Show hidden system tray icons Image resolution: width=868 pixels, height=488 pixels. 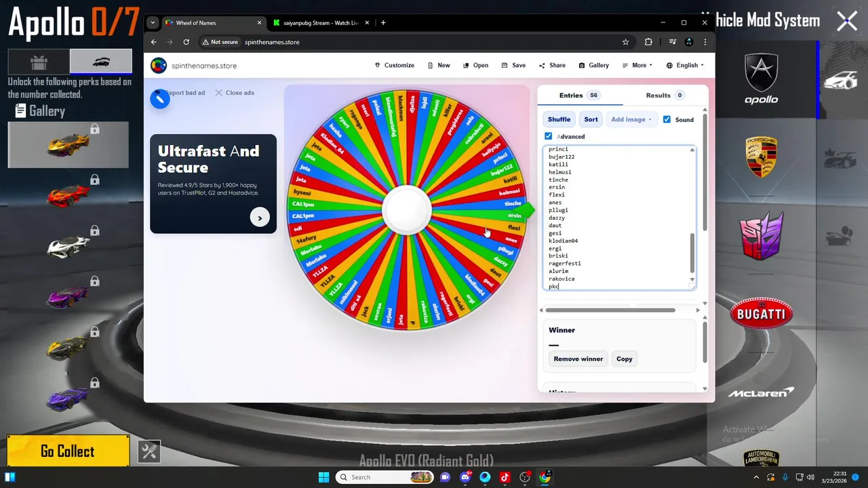756,477
